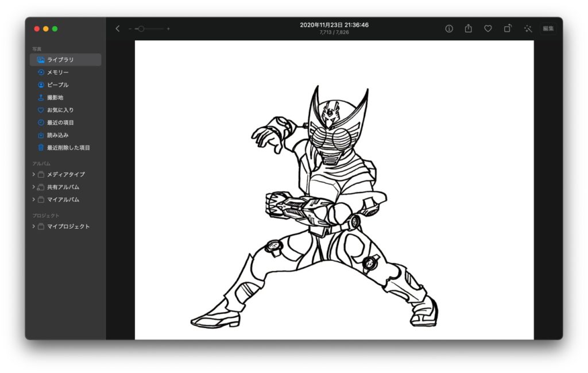Open the photo info button

pos(449,29)
